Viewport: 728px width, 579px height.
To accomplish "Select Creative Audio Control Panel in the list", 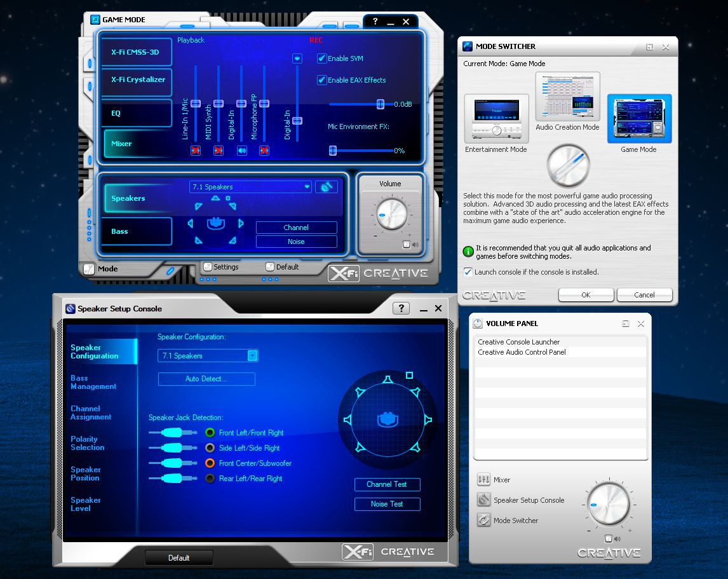I will pyautogui.click(x=522, y=351).
